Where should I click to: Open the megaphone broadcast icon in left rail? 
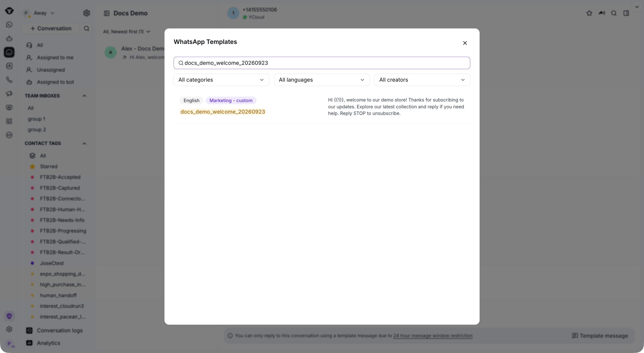point(9,94)
